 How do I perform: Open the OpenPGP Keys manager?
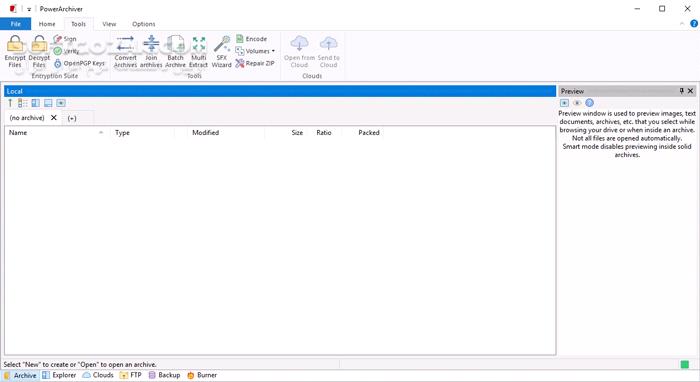(79, 63)
